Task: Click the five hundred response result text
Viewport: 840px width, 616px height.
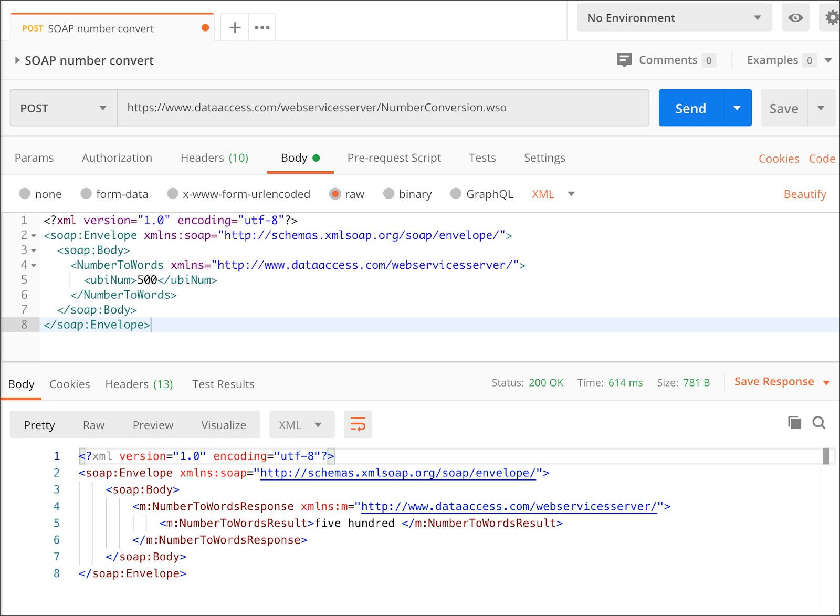Action: click(x=354, y=523)
